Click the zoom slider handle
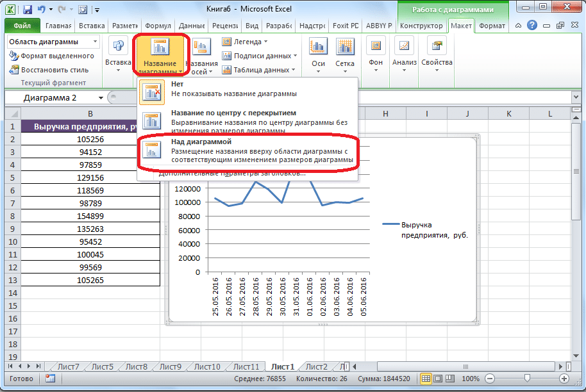The image size is (586, 392). coord(526,379)
